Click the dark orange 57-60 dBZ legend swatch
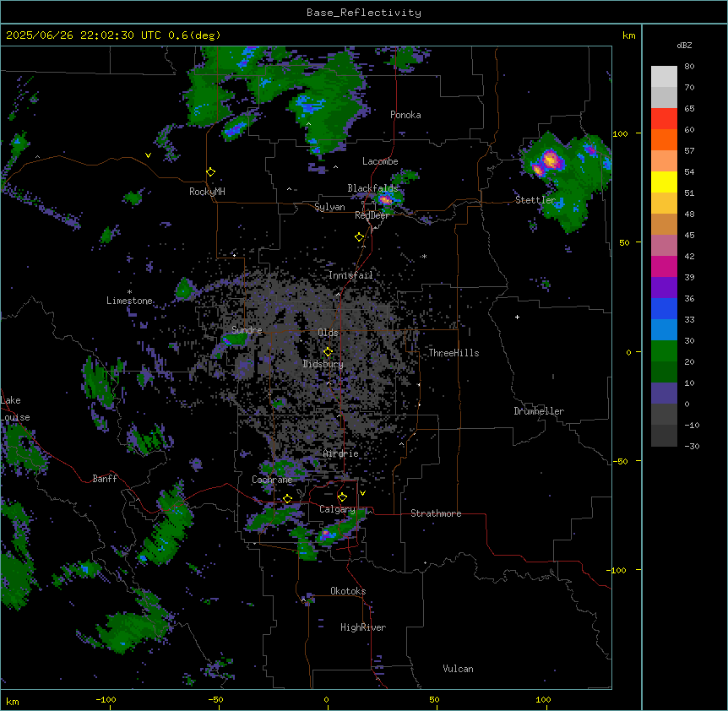Image resolution: width=728 pixels, height=711 pixels. coord(664,139)
